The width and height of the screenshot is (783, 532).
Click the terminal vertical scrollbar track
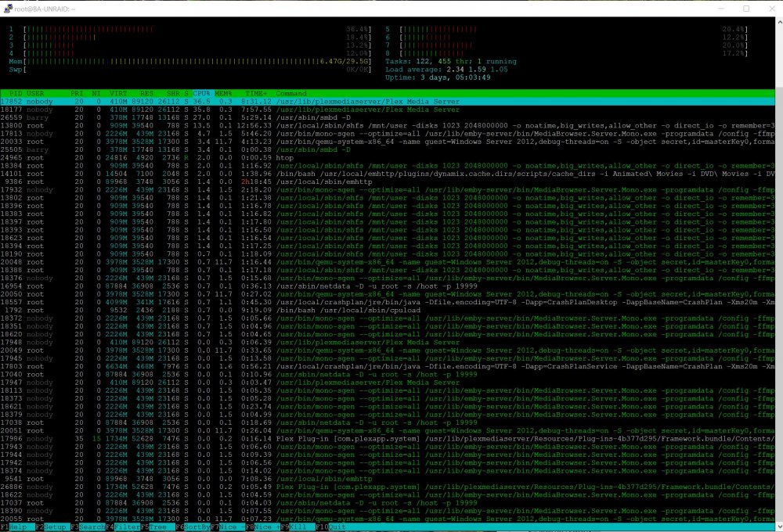tap(779, 275)
